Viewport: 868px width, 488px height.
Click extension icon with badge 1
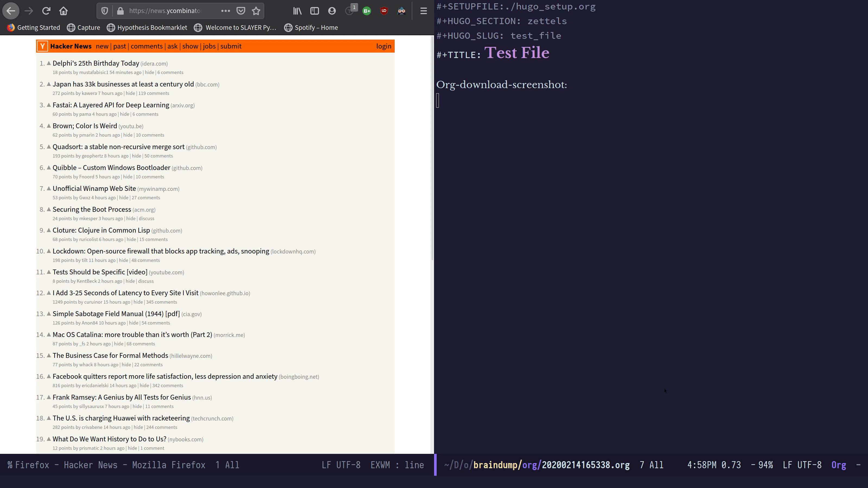(x=350, y=10)
